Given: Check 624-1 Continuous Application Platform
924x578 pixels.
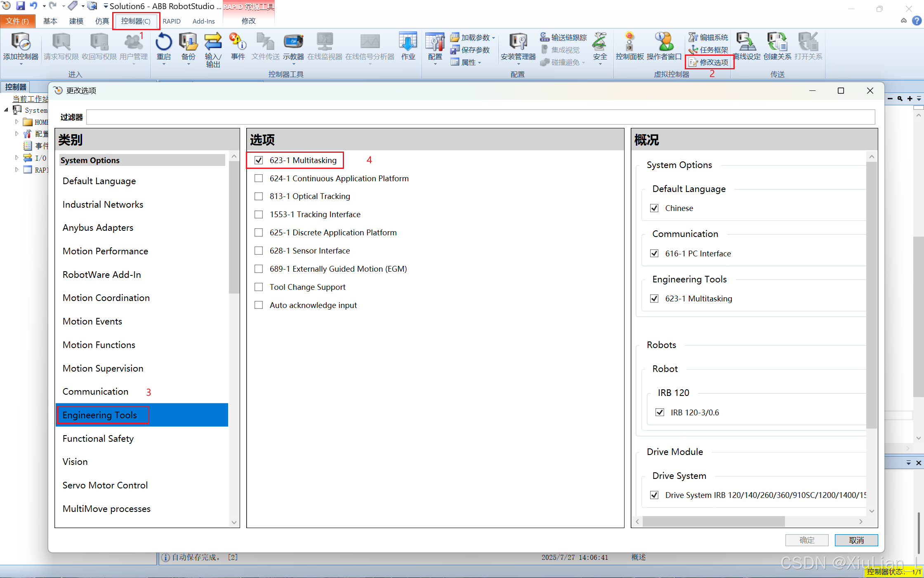Looking at the screenshot, I should click(x=259, y=178).
